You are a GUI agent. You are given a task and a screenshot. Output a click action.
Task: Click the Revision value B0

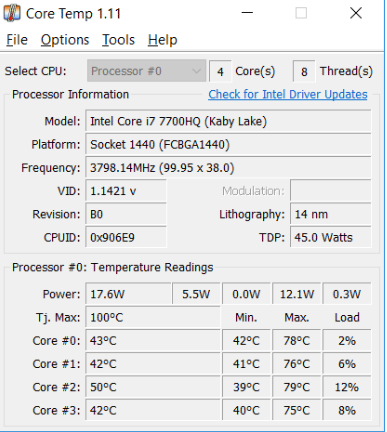pos(126,214)
